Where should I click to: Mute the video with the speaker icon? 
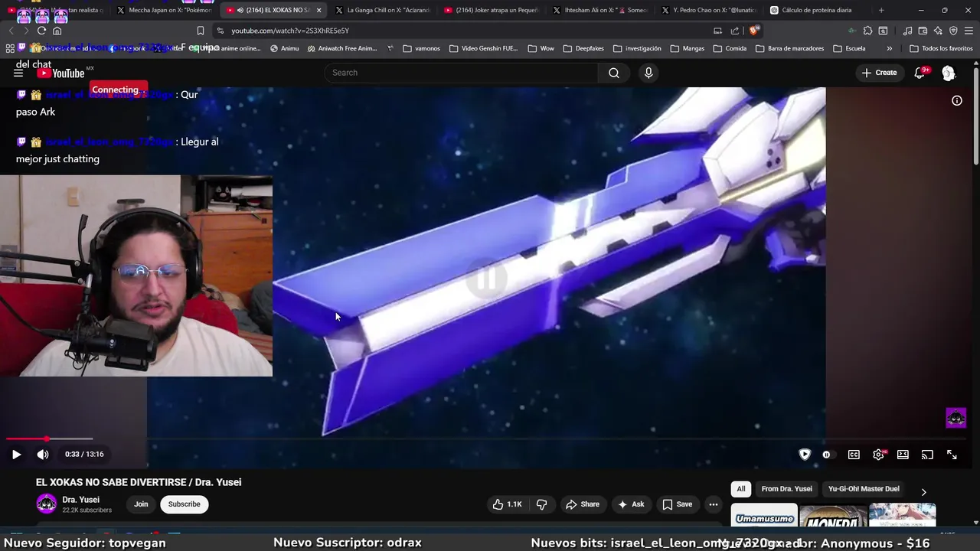pyautogui.click(x=43, y=455)
